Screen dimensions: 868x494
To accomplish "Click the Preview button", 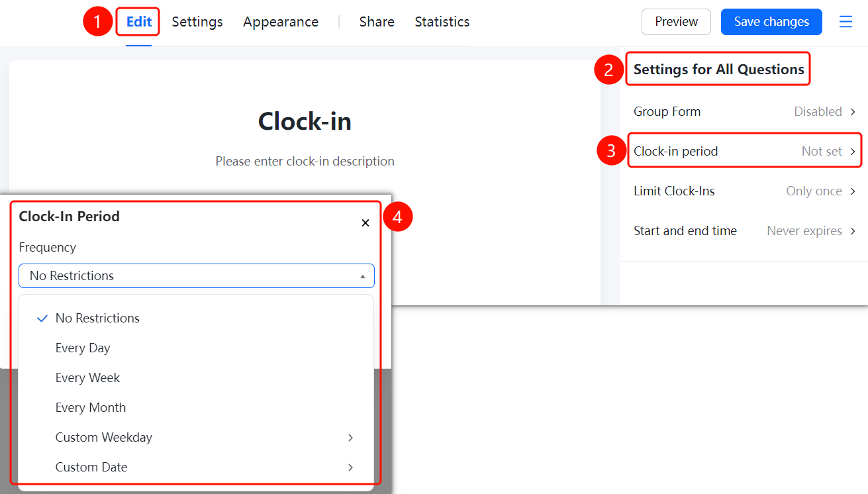I will coord(676,22).
